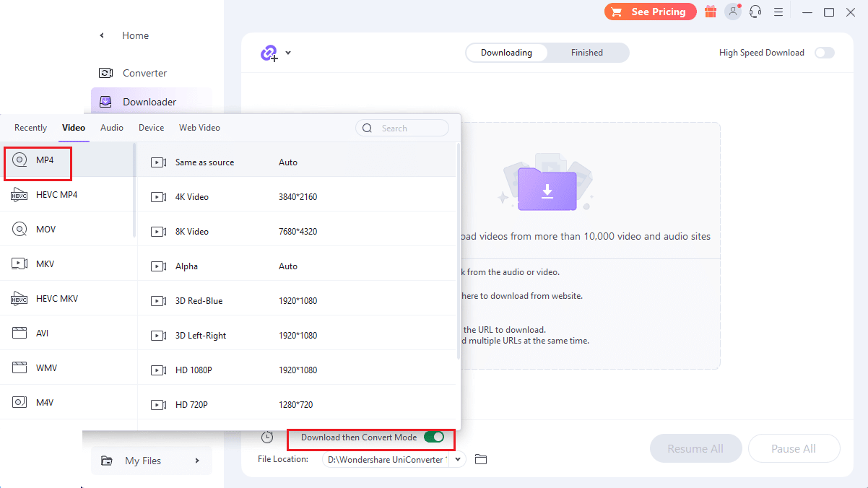Open the Converter label
Screen dimensions: 868x488
(x=144, y=73)
